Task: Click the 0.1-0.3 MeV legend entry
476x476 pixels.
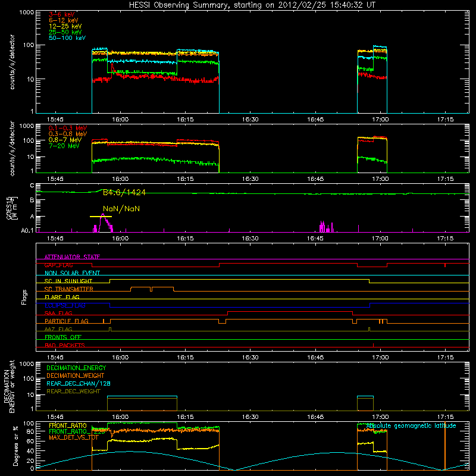Action: click(68, 128)
